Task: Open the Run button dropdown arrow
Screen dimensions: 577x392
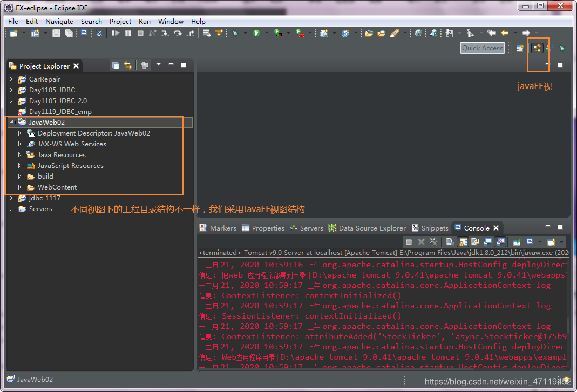Action: click(267, 33)
